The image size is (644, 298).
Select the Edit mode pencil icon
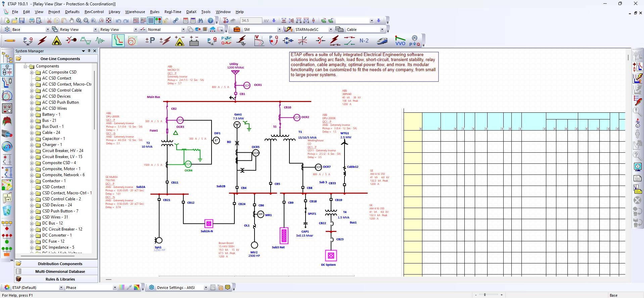10,41
